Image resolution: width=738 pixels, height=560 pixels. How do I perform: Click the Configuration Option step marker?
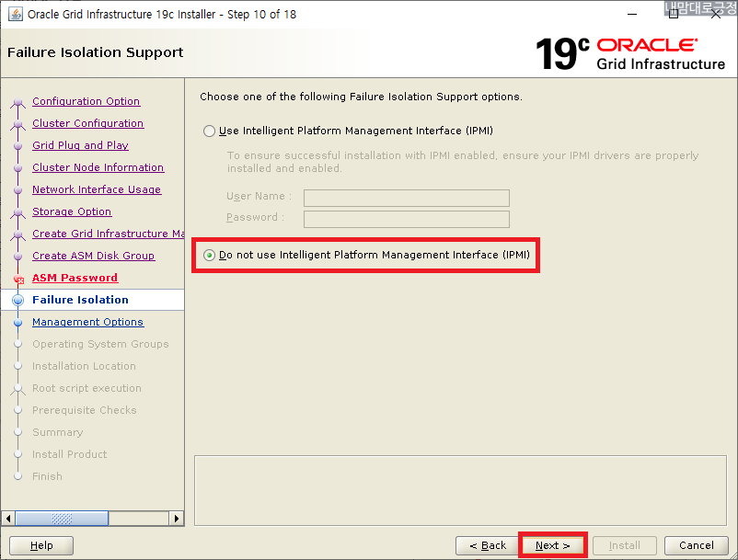[17, 102]
